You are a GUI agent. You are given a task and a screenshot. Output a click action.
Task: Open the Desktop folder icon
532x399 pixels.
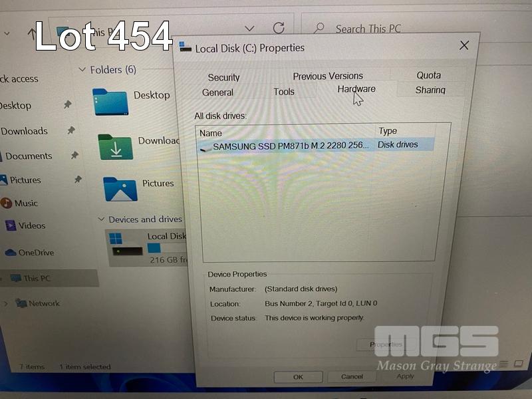coord(110,102)
